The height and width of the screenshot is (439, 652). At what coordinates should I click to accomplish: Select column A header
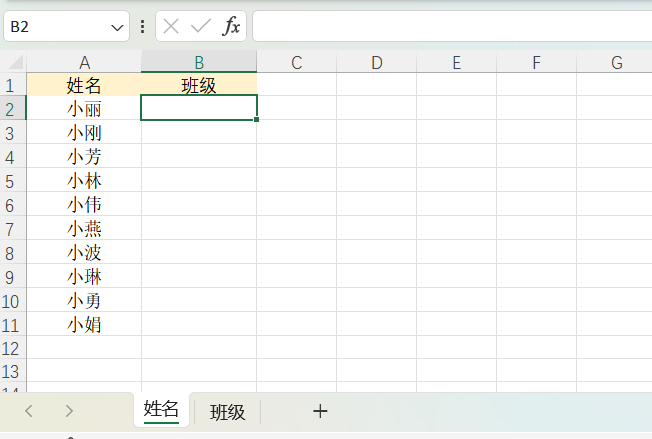pos(84,63)
